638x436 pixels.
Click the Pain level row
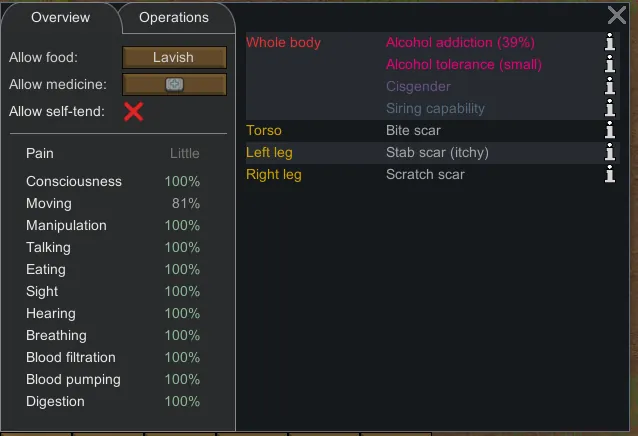pos(113,154)
